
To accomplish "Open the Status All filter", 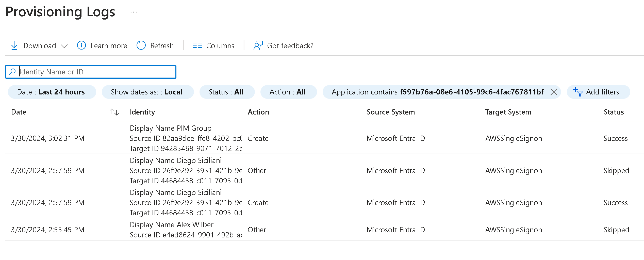I will (x=227, y=92).
